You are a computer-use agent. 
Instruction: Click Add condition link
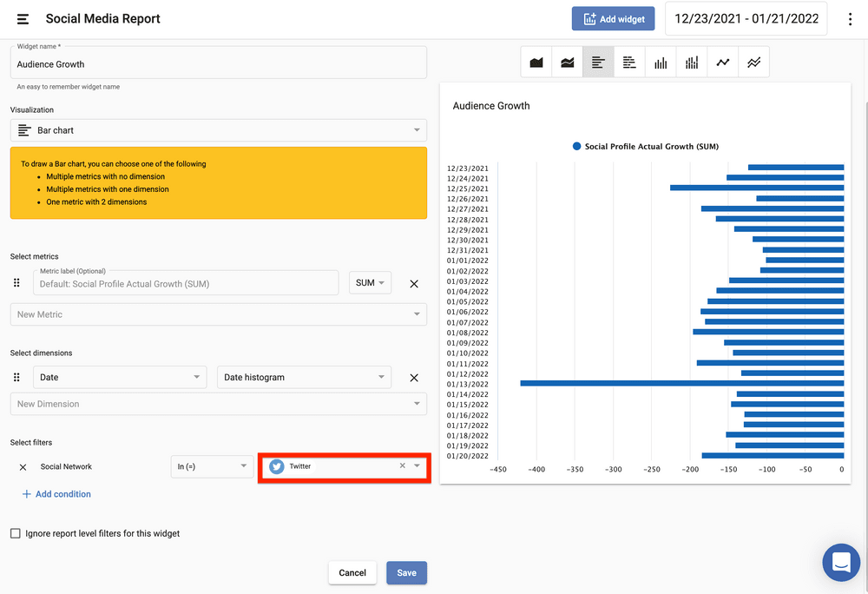click(56, 494)
